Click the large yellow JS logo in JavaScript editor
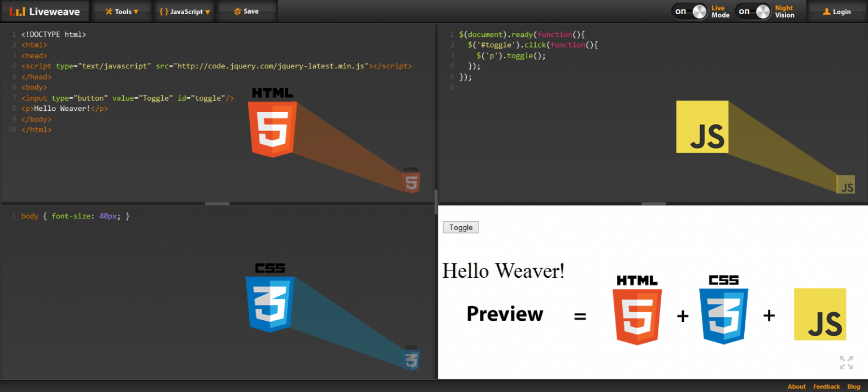The image size is (868, 392). [702, 127]
